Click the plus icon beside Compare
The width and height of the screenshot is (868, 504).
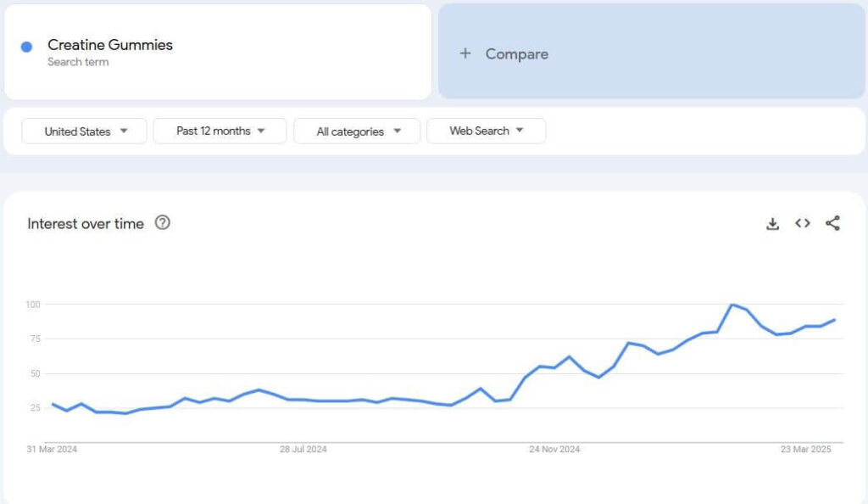(465, 53)
